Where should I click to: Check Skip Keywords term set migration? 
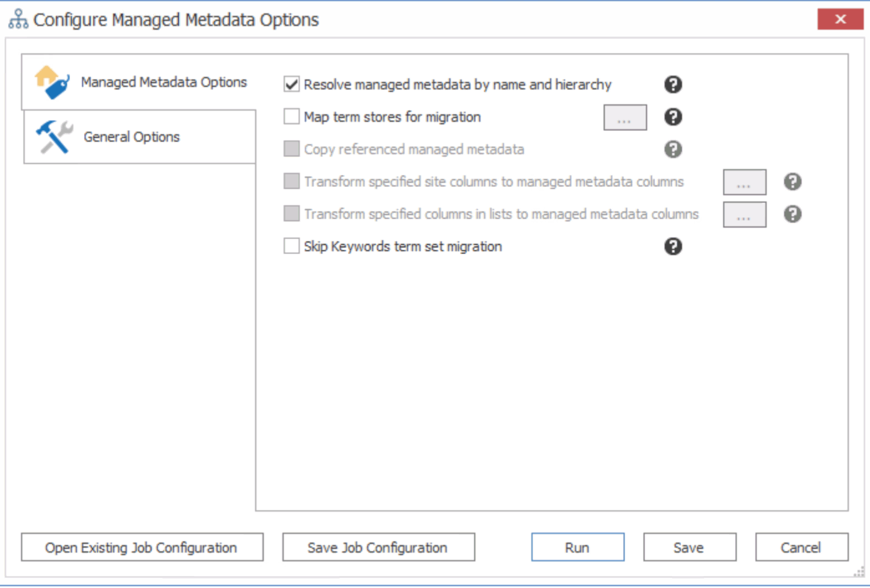291,246
